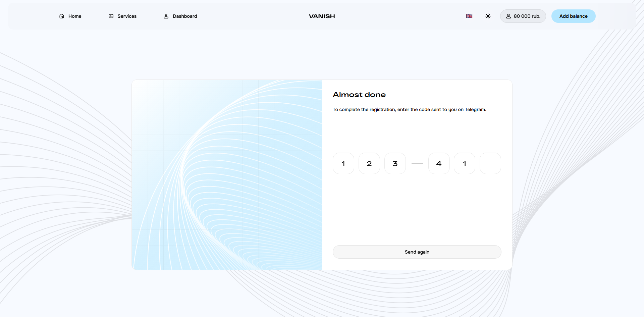Click the blue wave illustration panel
The width and height of the screenshot is (644, 317).
[x=227, y=174]
